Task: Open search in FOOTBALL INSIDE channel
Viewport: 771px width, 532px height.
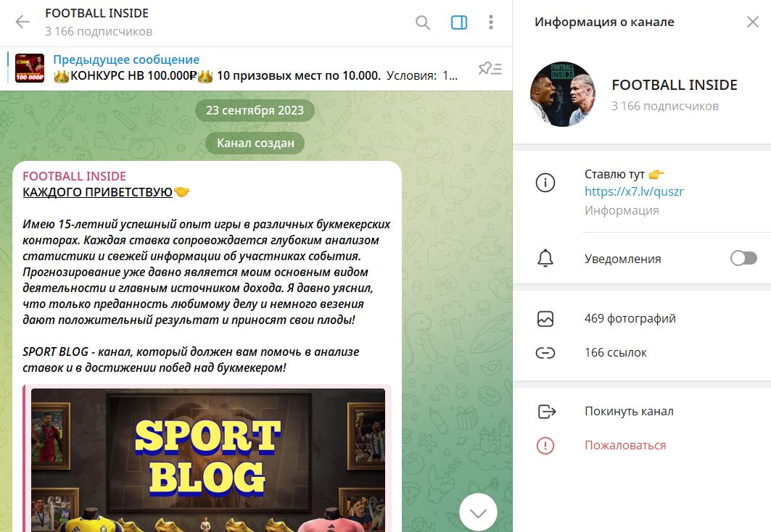Action: pyautogui.click(x=423, y=22)
